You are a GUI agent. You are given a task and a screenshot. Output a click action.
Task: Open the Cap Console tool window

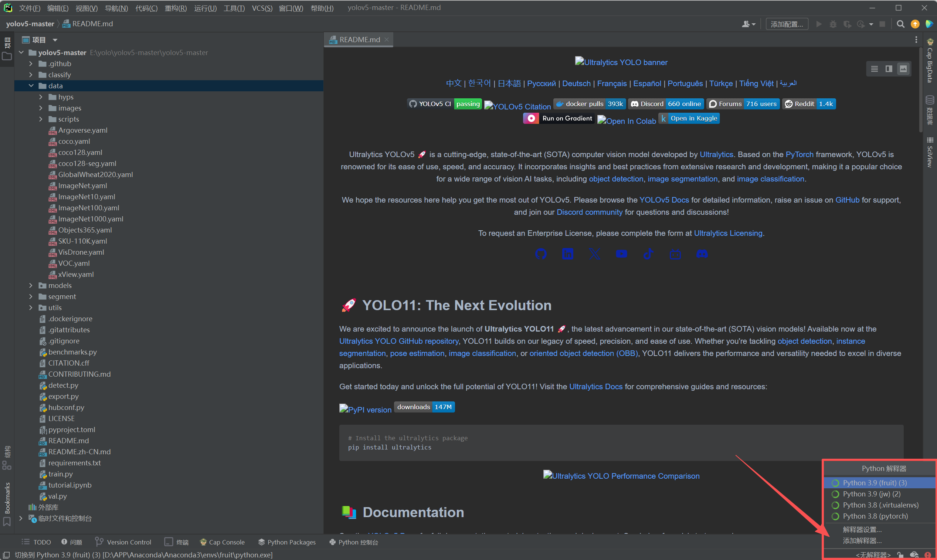pos(222,542)
